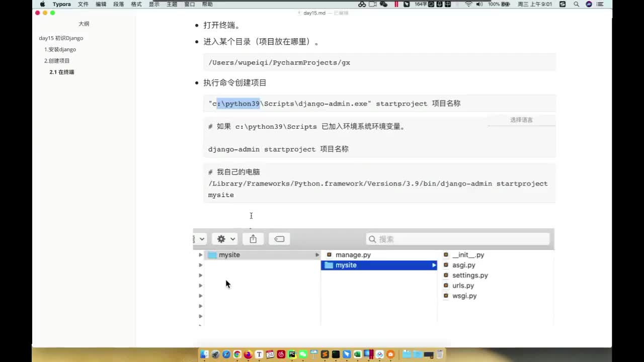644x362 pixels.
Task: Go to outline heading day15 初识Django
Action: coord(61,38)
